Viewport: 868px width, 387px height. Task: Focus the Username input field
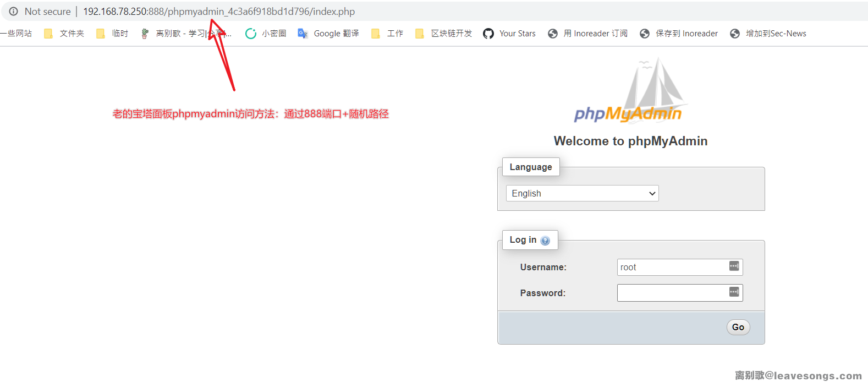[x=672, y=267]
